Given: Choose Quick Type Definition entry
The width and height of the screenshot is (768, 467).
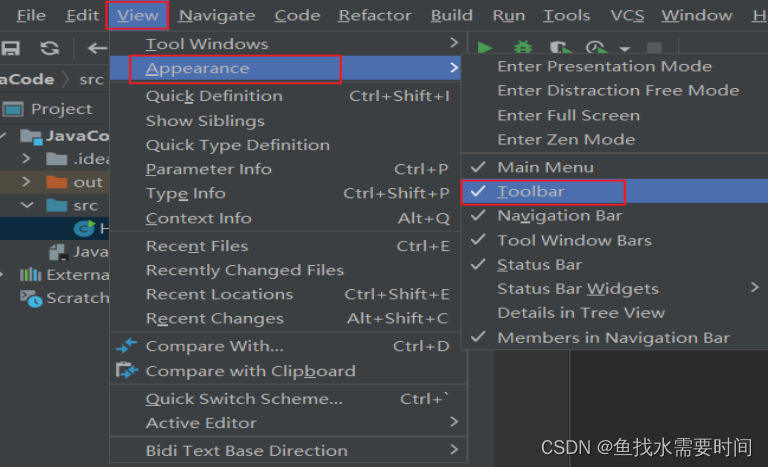Looking at the screenshot, I should [x=286, y=145].
